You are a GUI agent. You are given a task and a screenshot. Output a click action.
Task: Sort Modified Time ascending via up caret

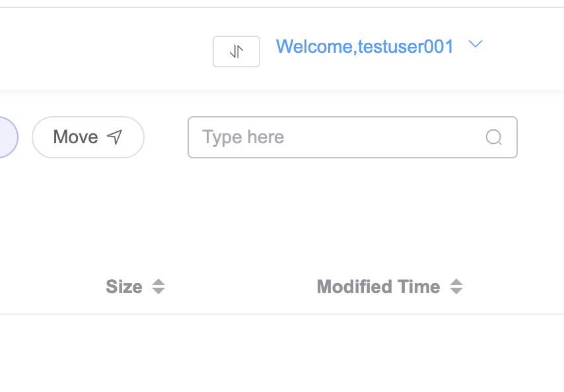[x=456, y=282]
